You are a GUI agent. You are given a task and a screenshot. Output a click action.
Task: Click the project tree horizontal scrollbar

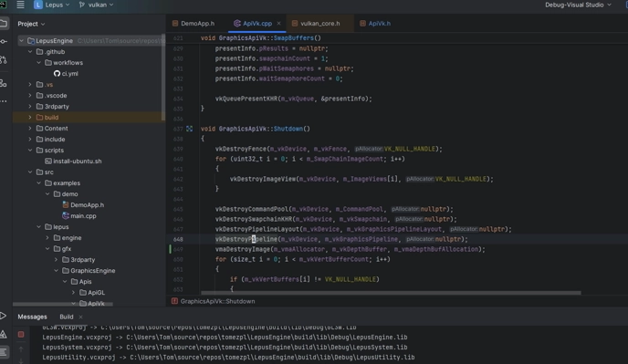coord(63,304)
